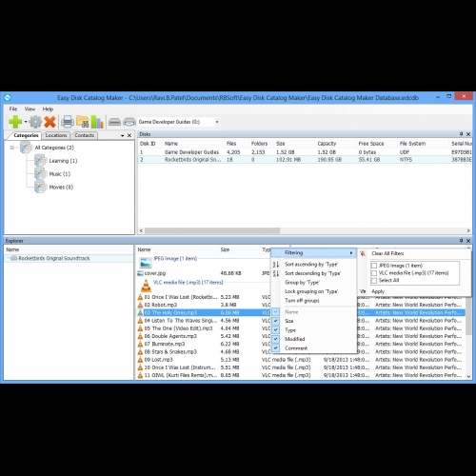The height and width of the screenshot is (476, 476).
Task: Select the Music (1) category
Action: (60, 174)
